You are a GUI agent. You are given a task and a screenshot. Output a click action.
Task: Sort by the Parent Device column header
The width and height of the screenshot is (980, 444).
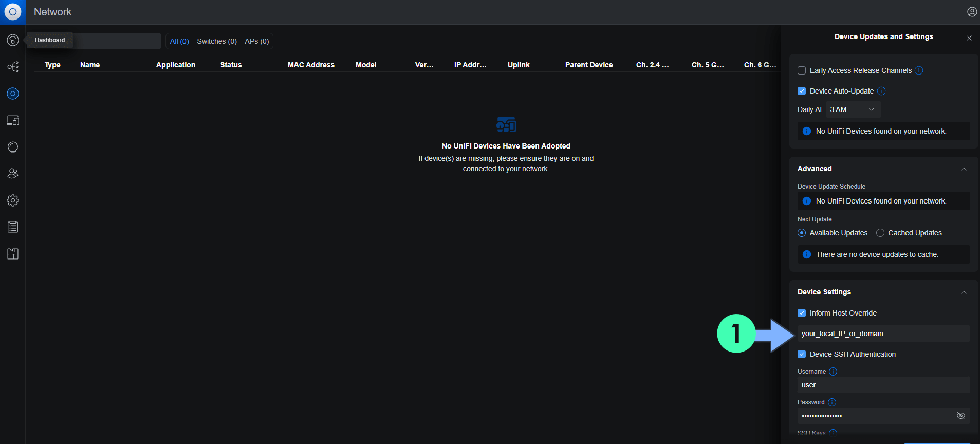589,65
